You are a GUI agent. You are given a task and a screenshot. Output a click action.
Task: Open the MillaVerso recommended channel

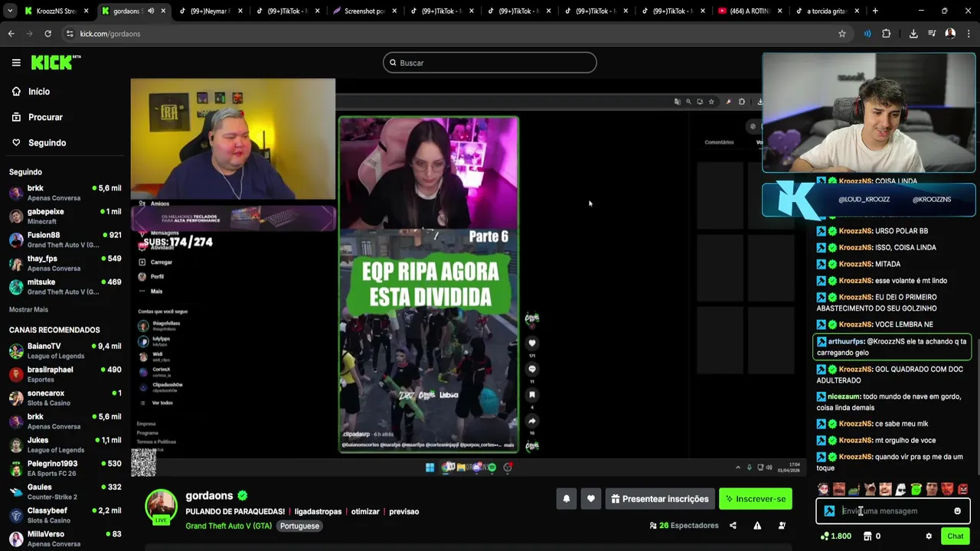click(x=65, y=539)
